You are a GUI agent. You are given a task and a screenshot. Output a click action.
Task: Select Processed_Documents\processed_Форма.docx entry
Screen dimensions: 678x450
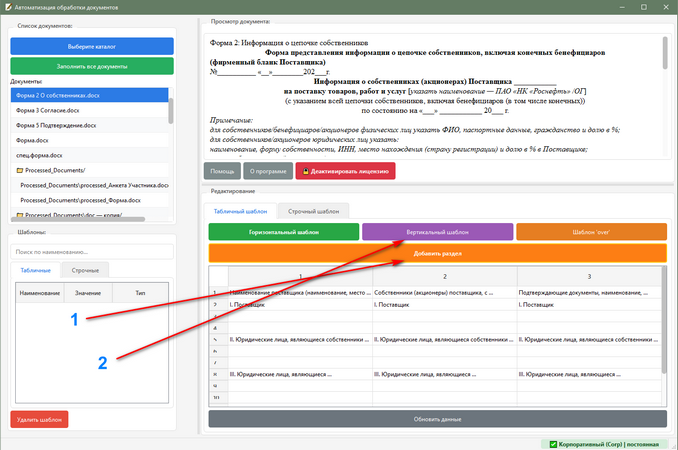[x=89, y=200]
